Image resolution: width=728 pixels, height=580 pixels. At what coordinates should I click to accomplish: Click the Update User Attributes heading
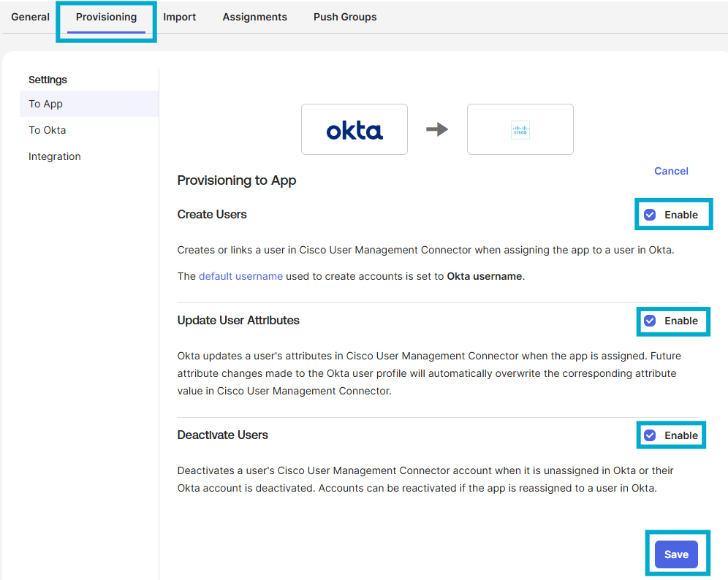click(238, 321)
